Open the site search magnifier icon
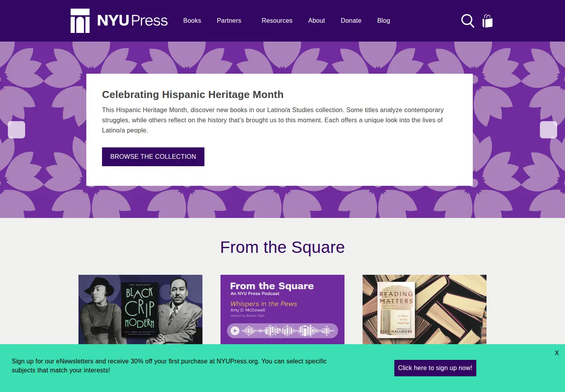The width and height of the screenshot is (565, 392). click(467, 21)
